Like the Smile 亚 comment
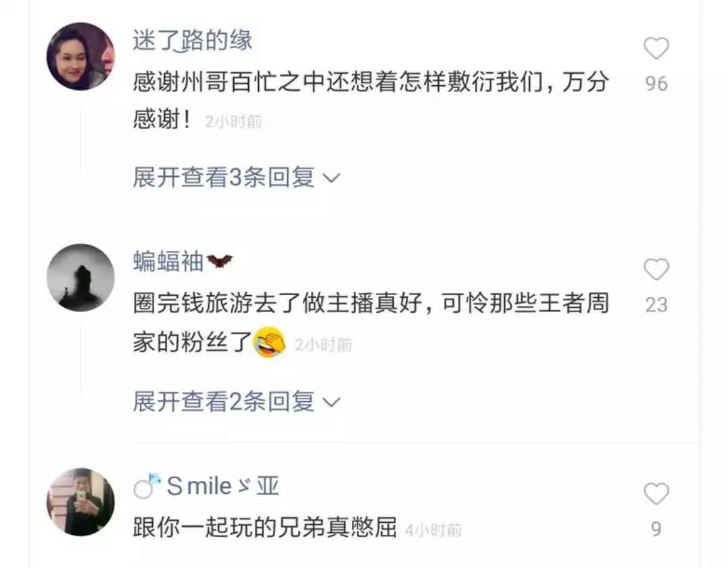This screenshot has height=568, width=728. pos(656,493)
